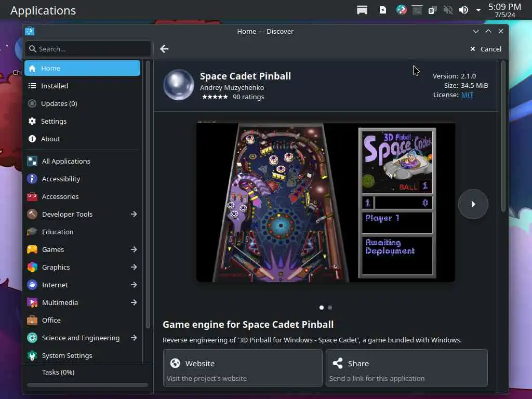Image resolution: width=532 pixels, height=399 pixels.
Task: Expand the Games subcategories arrow
Action: [x=134, y=249]
